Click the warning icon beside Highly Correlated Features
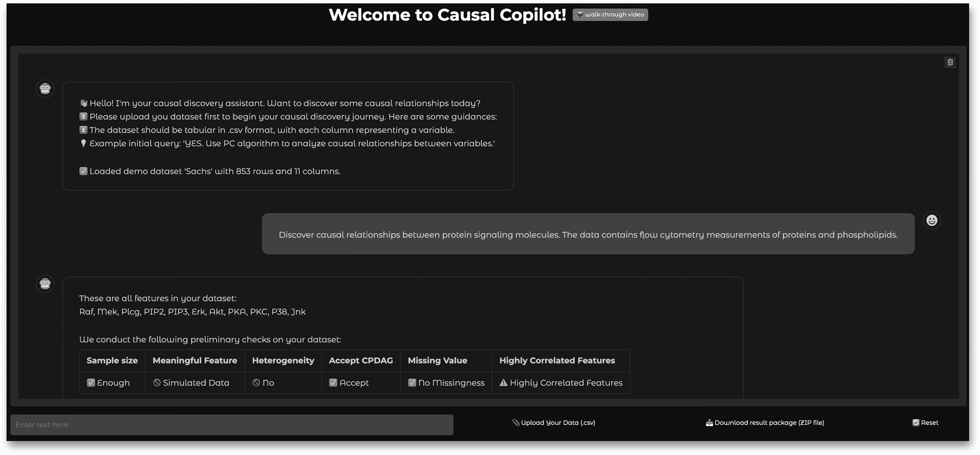Viewport: 980px width, 455px height. pos(503,383)
